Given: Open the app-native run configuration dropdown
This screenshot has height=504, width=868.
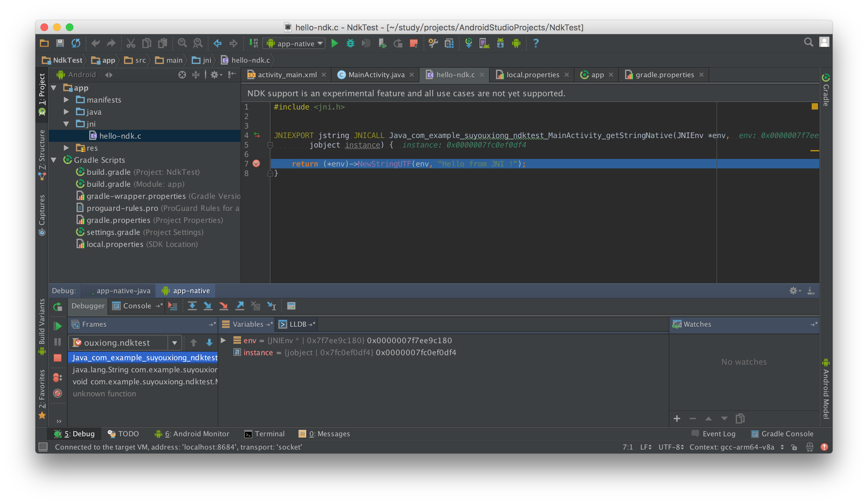Looking at the screenshot, I should (x=294, y=43).
